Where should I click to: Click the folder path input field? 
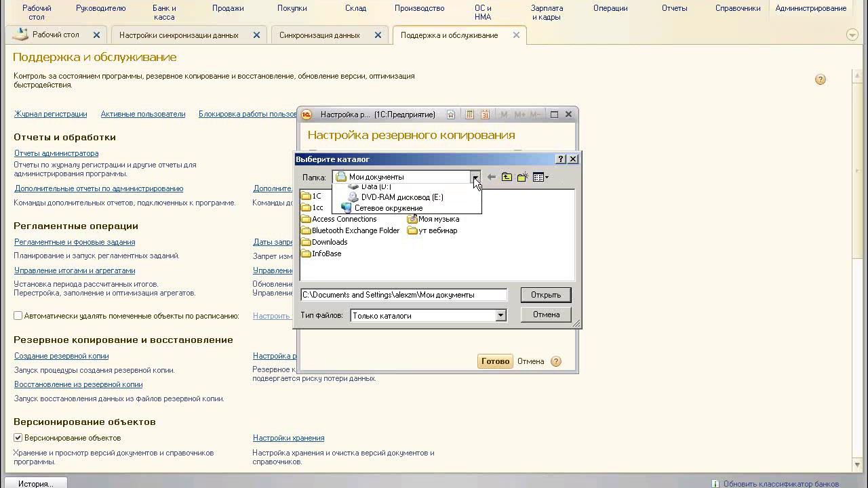tap(403, 295)
